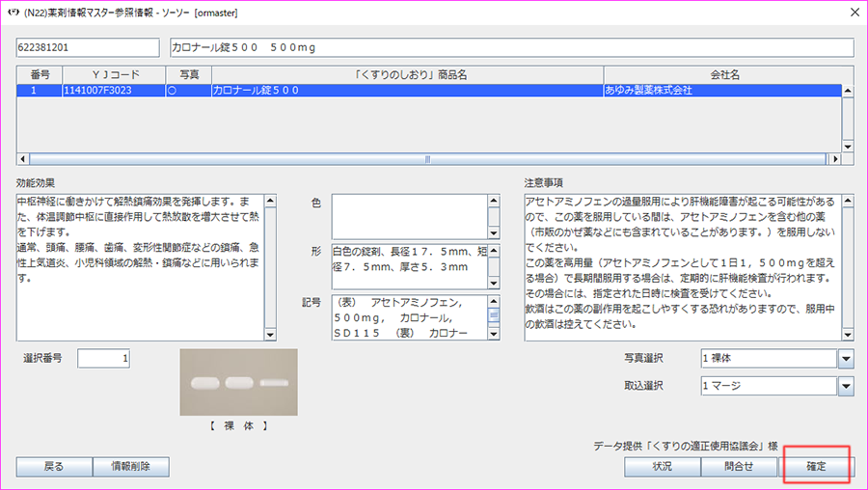Click scroll down arrow of 記号 field
The image size is (868, 490).
(494, 334)
